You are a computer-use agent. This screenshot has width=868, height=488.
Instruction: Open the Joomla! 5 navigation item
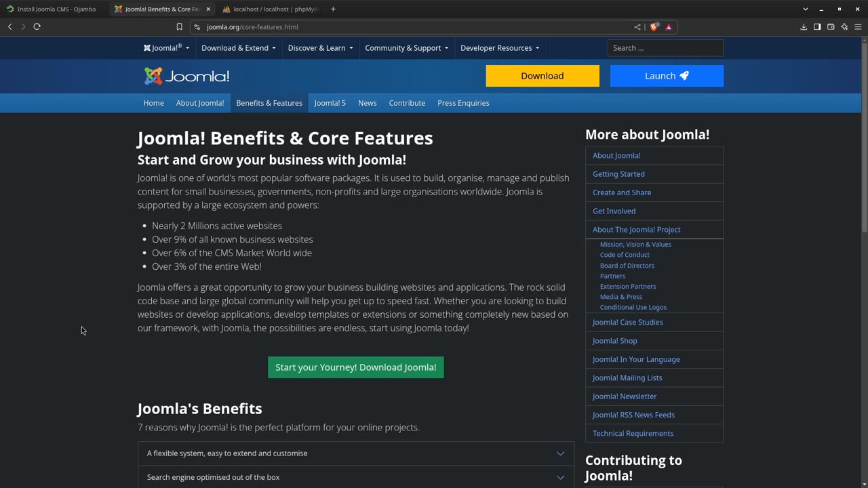[330, 103]
